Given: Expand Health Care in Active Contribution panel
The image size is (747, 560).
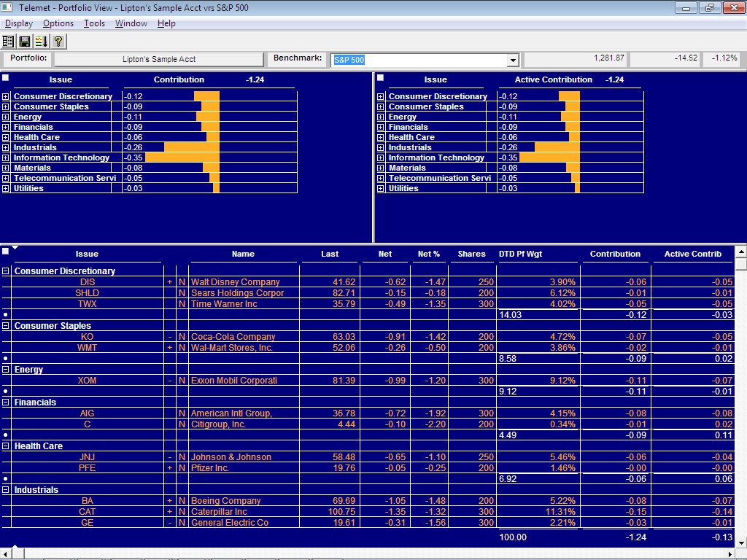Looking at the screenshot, I should tap(380, 137).
